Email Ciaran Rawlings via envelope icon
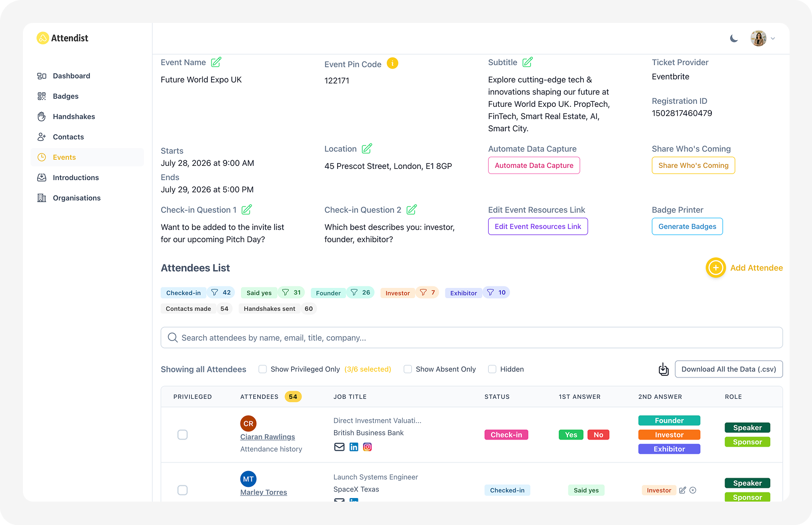The image size is (812, 525). coord(339,447)
